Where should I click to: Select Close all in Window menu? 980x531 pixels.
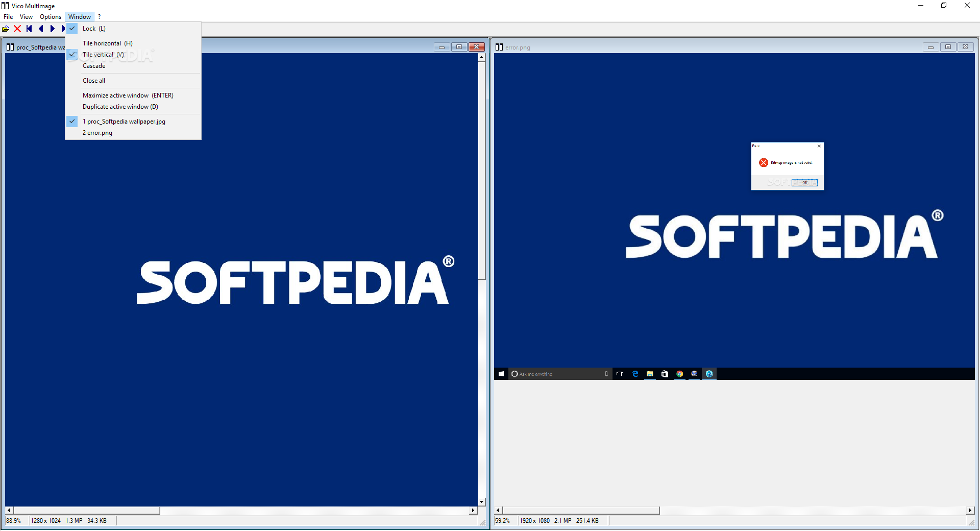[x=133, y=81]
